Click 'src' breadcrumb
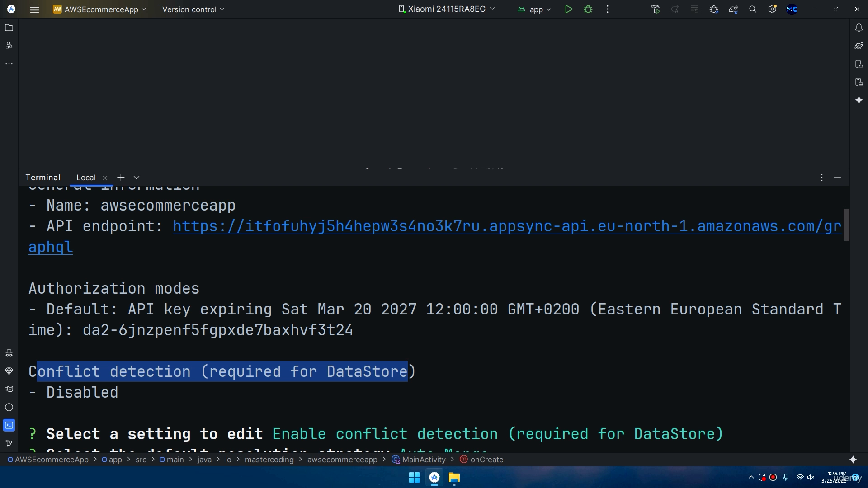Viewport: 868px width, 488px height. click(141, 460)
